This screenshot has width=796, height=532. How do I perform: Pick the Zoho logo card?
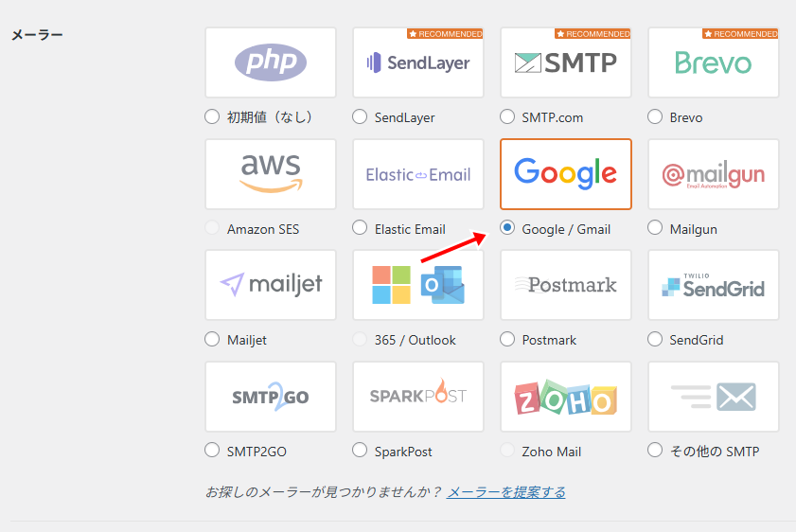(566, 397)
